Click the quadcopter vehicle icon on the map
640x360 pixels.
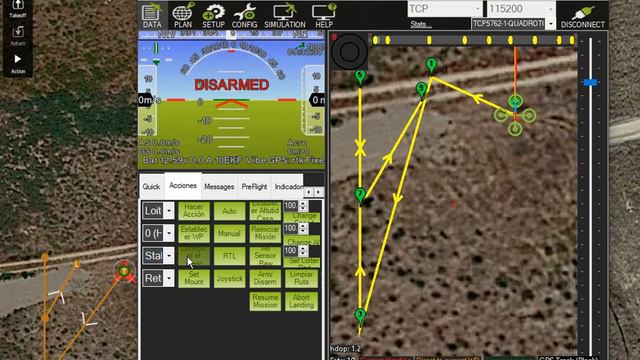515,115
